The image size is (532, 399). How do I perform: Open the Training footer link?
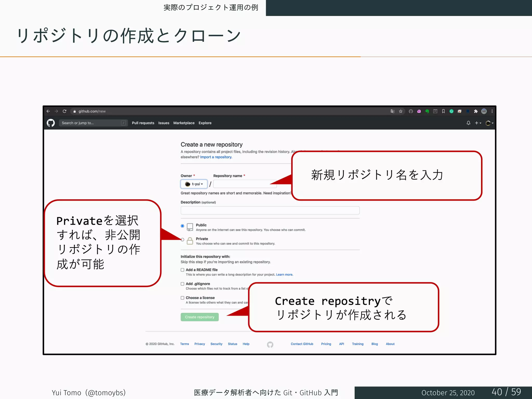click(358, 344)
